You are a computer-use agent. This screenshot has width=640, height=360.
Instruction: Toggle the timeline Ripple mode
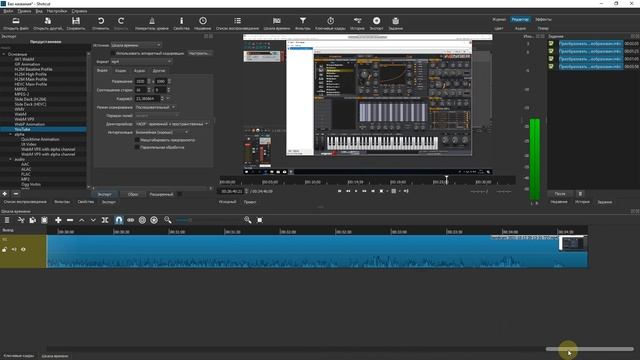[142, 220]
